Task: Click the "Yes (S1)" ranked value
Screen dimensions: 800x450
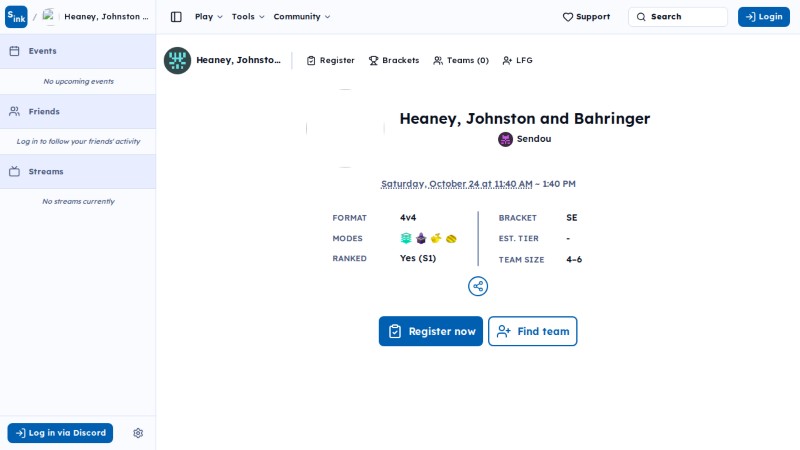Action: 418,258
